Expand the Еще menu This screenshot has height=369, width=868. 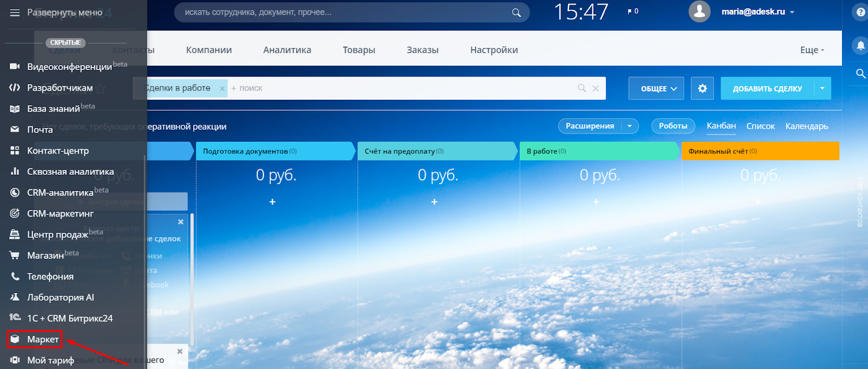click(812, 50)
